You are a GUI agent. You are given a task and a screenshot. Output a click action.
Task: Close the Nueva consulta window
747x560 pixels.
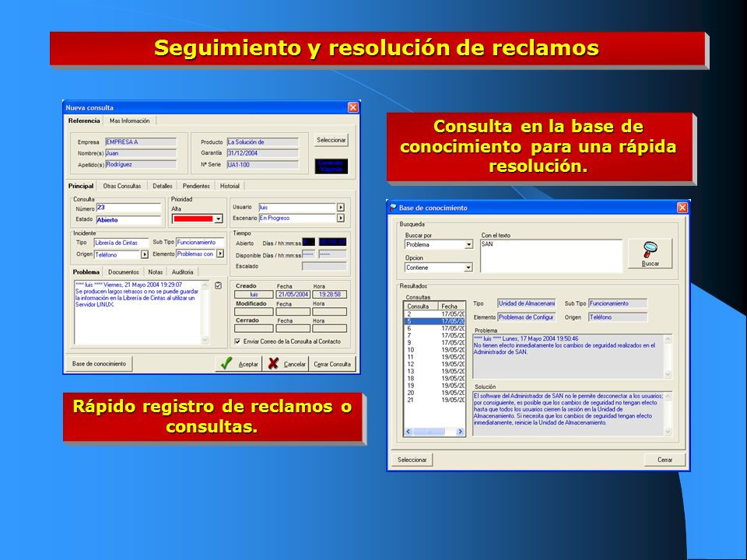pos(352,107)
